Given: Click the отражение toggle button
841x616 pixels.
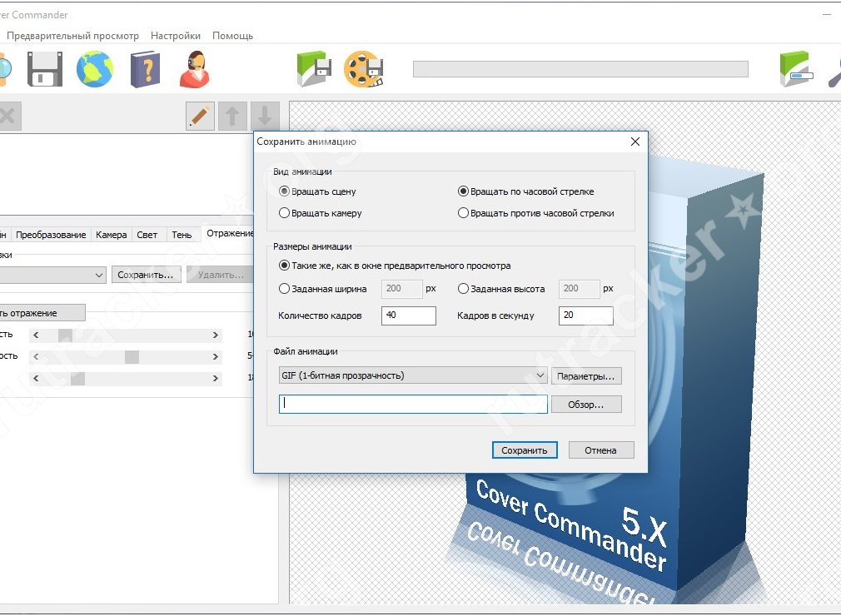Looking at the screenshot, I should [x=42, y=313].
